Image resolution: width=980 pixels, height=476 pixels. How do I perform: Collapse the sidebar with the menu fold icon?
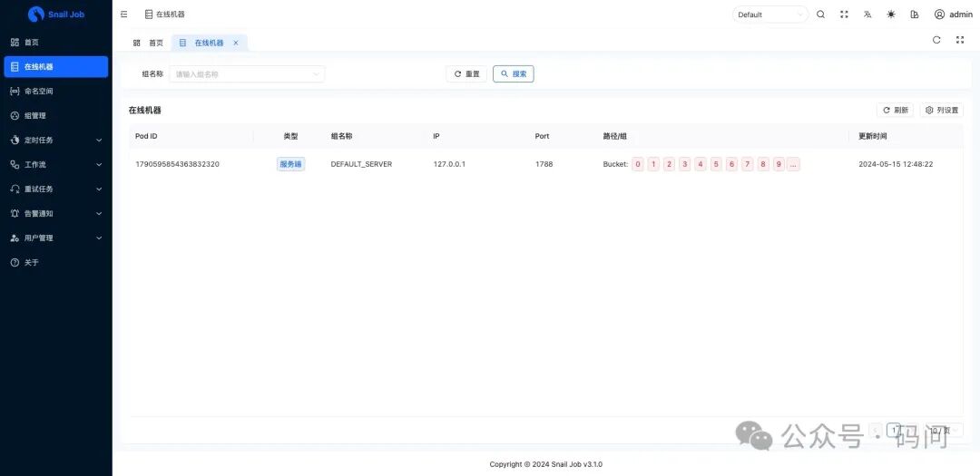tap(123, 15)
